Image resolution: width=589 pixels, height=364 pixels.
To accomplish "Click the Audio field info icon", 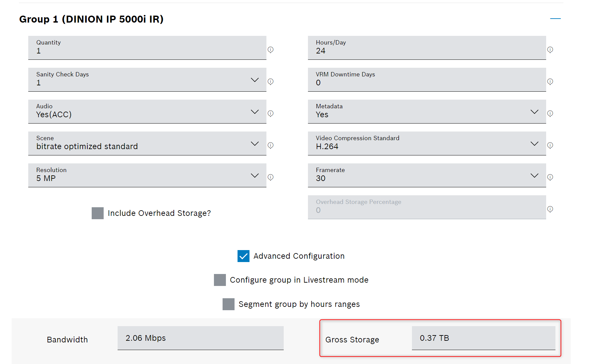I will [x=271, y=114].
